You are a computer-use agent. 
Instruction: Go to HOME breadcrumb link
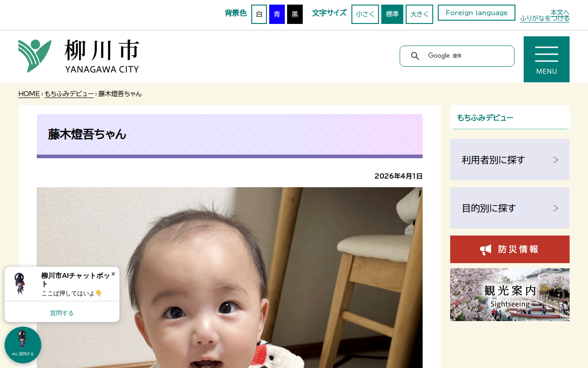pos(29,94)
